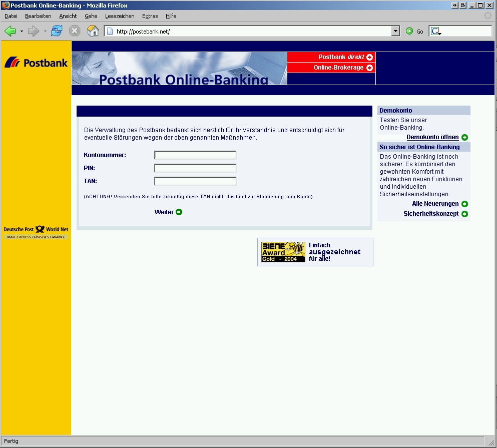Open the Alle Neuerungen link
This screenshot has width=497, height=448.
[x=435, y=204]
